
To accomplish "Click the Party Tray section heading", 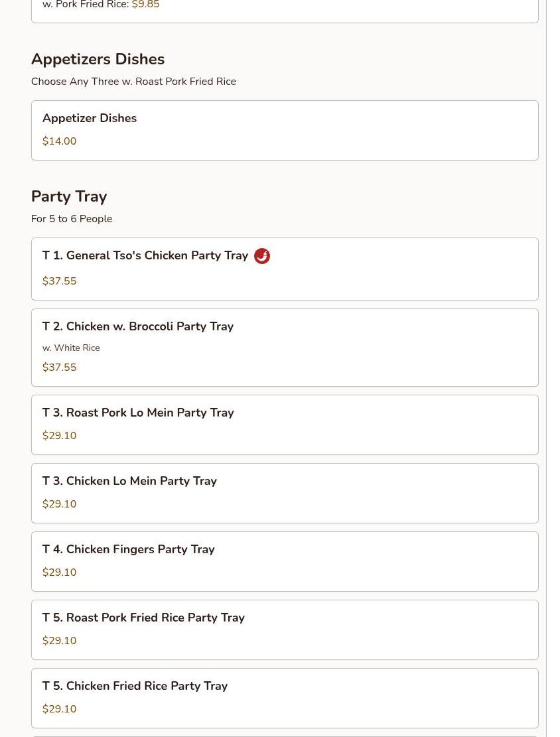I will pos(69,196).
